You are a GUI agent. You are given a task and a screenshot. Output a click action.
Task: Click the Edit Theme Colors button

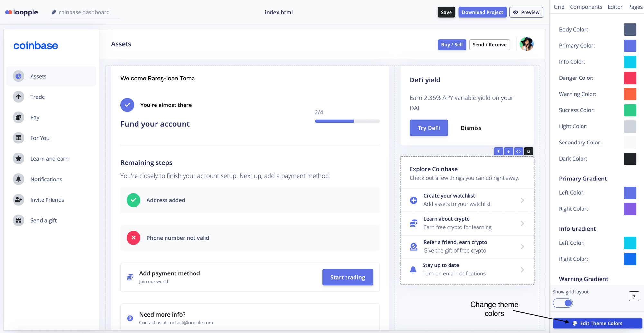597,323
